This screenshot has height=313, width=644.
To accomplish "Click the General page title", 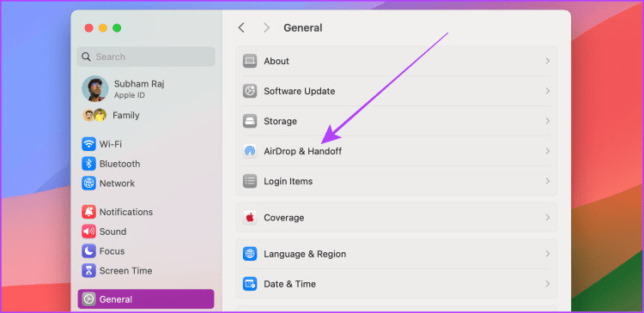I will tap(303, 28).
